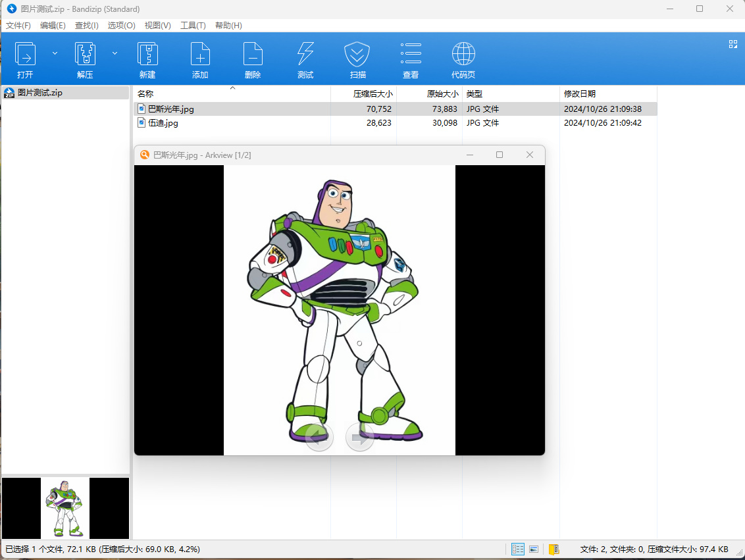
Task: Click the yellow archive icon in status bar
Action: [x=553, y=549]
